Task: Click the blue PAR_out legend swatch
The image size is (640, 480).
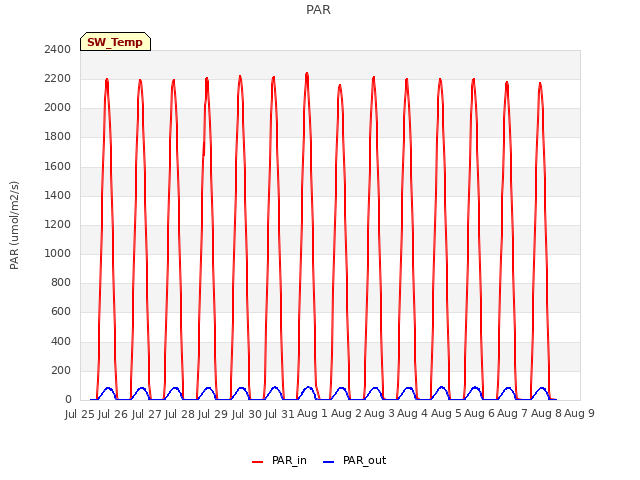Action: tap(329, 462)
